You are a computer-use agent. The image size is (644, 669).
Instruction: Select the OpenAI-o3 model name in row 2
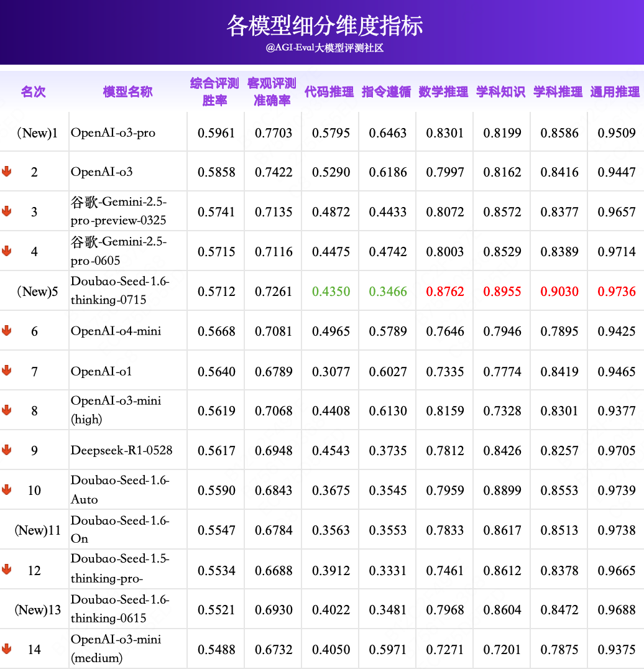click(101, 172)
